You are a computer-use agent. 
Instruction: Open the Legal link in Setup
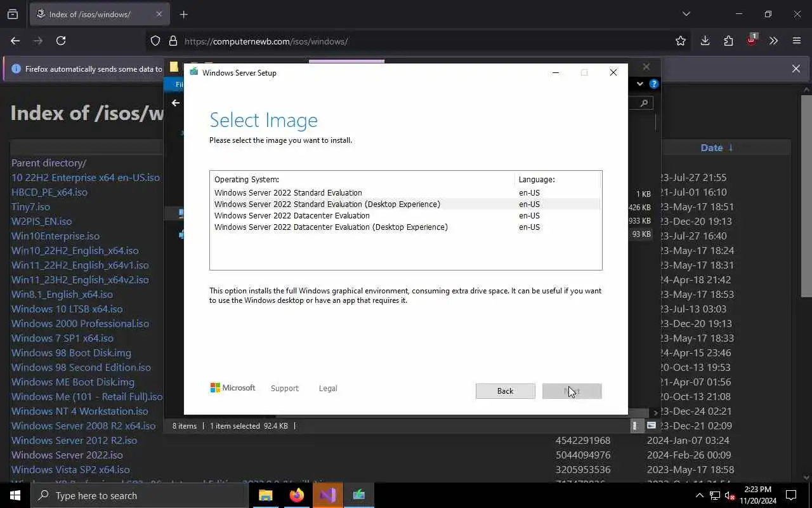[328, 388]
